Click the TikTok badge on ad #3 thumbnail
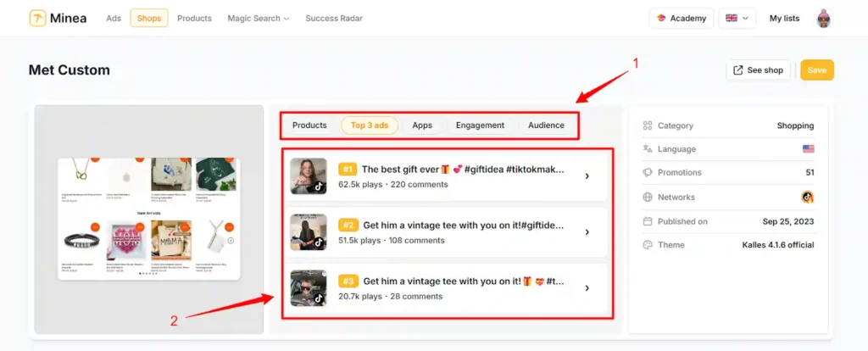Image resolution: width=868 pixels, height=351 pixels. (319, 298)
